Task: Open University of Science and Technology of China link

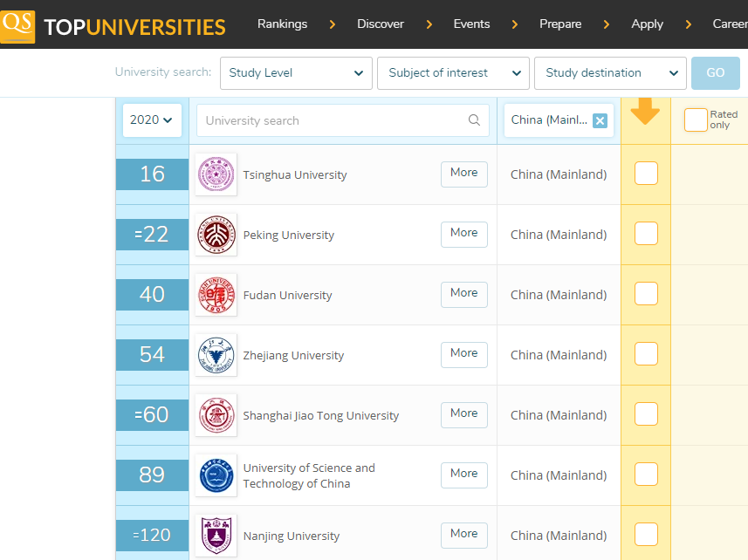Action: [x=309, y=475]
